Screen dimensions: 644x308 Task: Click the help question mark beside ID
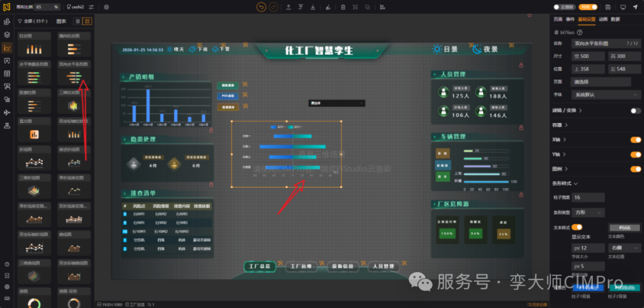[x=580, y=32]
